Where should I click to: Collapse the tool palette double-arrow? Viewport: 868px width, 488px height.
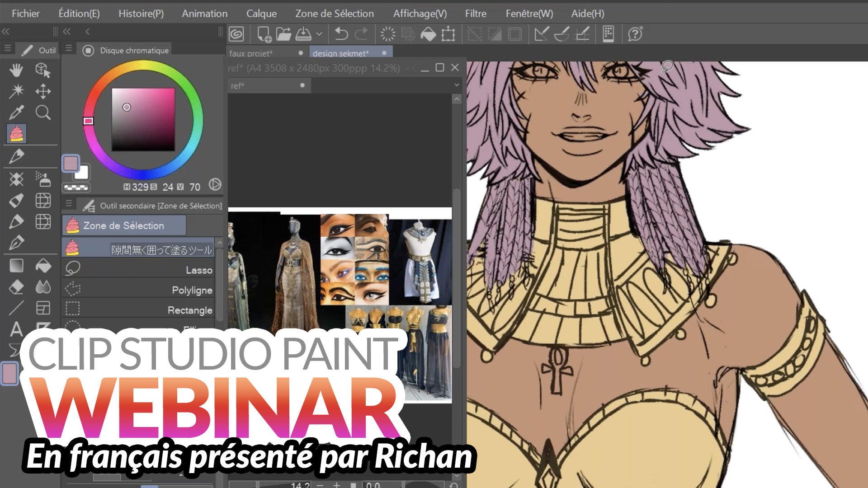(6, 32)
